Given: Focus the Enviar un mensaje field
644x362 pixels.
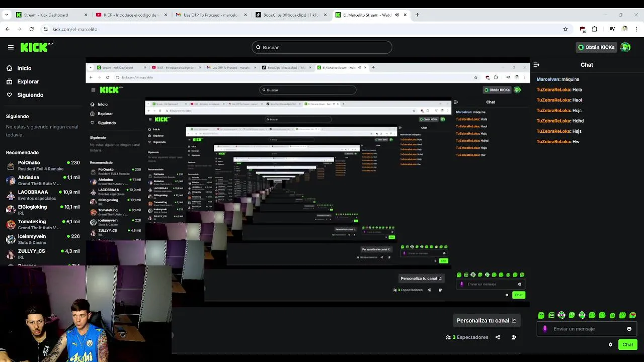Looking at the screenshot, I should pos(587,329).
